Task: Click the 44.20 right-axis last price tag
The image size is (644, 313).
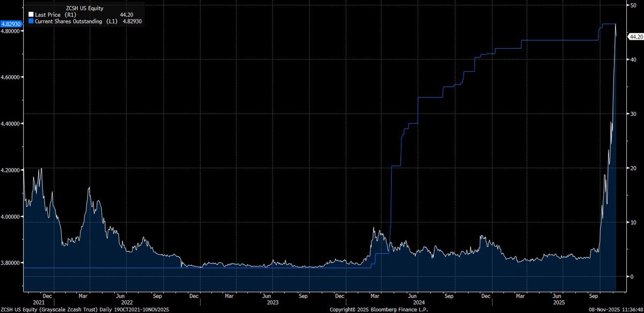Action: click(x=635, y=36)
